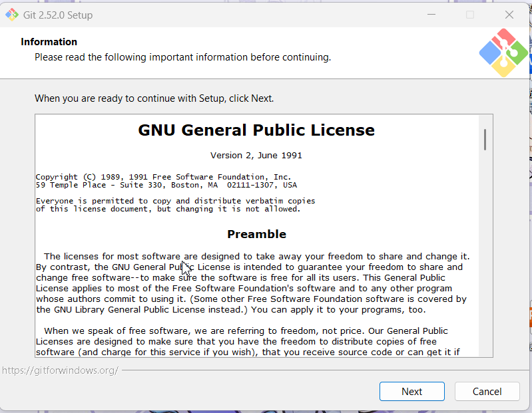The width and height of the screenshot is (532, 413).
Task: Click the Cancel button
Action: tap(487, 391)
